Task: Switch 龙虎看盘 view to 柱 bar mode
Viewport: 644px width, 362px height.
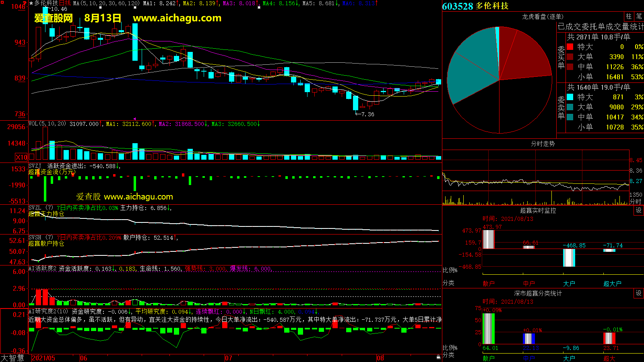Action: tap(629, 16)
